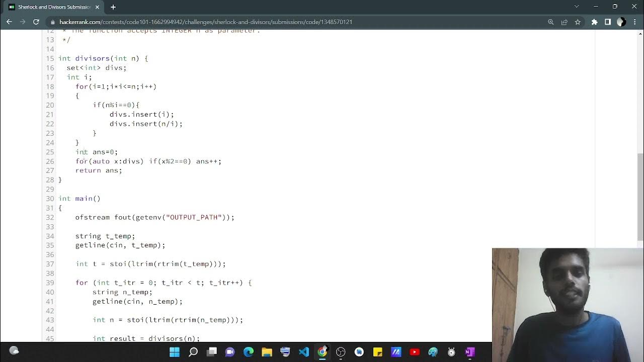Click the 'int n = stoi' line
Image resolution: width=644 pixels, height=362 pixels.
[168, 320]
